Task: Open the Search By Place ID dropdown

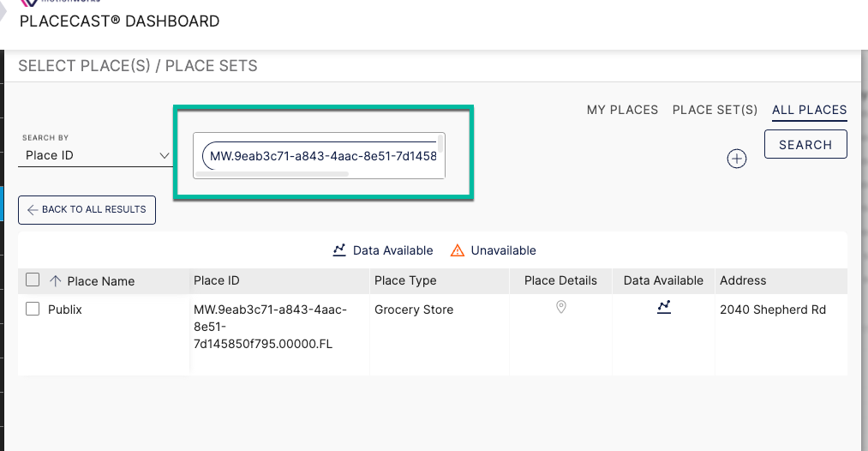Action: [95, 156]
